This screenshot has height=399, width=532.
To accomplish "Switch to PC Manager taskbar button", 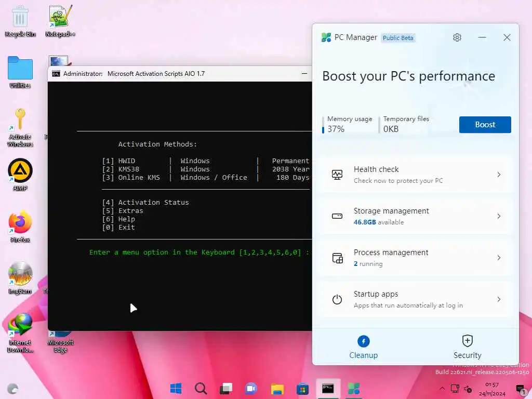I will pyautogui.click(x=353, y=389).
